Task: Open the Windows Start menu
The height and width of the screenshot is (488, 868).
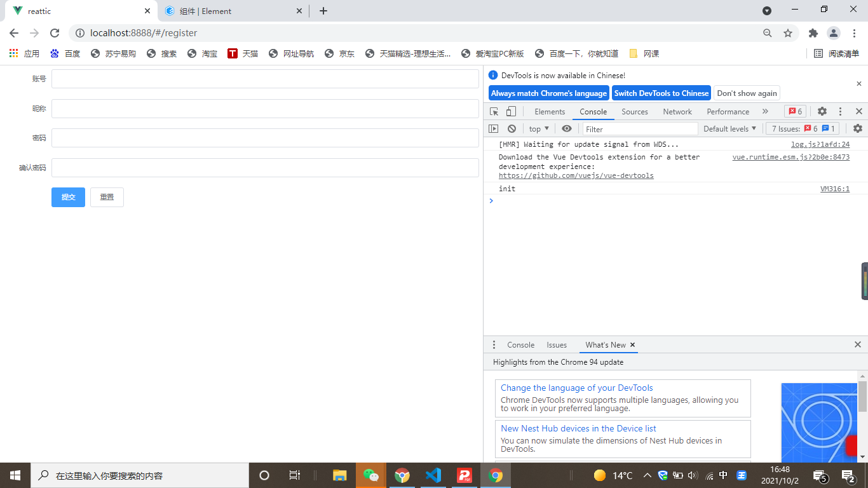Action: (15, 475)
